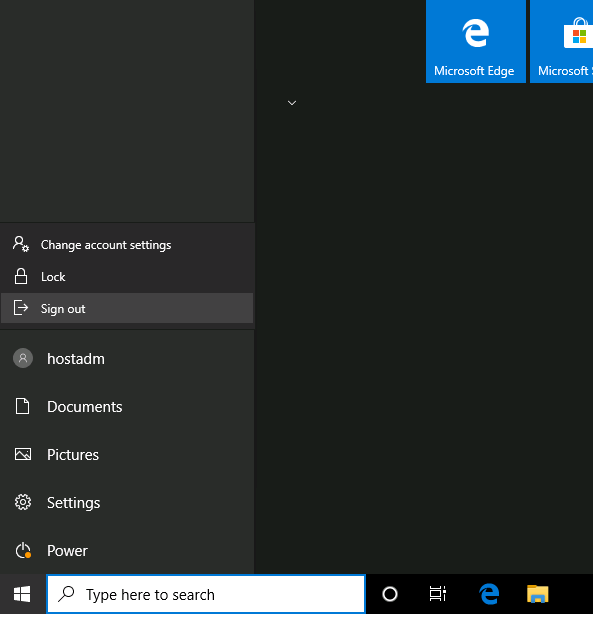The height and width of the screenshot is (621, 593).
Task: Focus the Type here to search box
Action: coord(206,594)
